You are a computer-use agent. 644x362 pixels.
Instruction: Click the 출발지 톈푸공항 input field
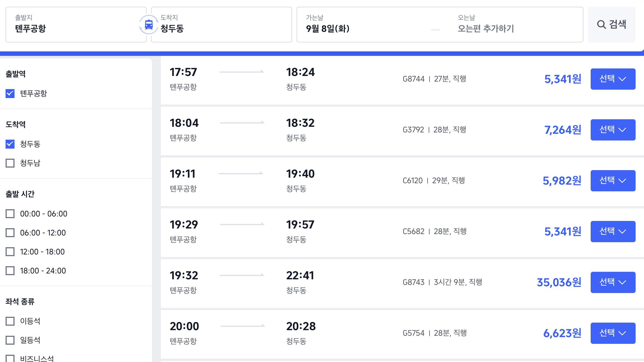coord(76,25)
